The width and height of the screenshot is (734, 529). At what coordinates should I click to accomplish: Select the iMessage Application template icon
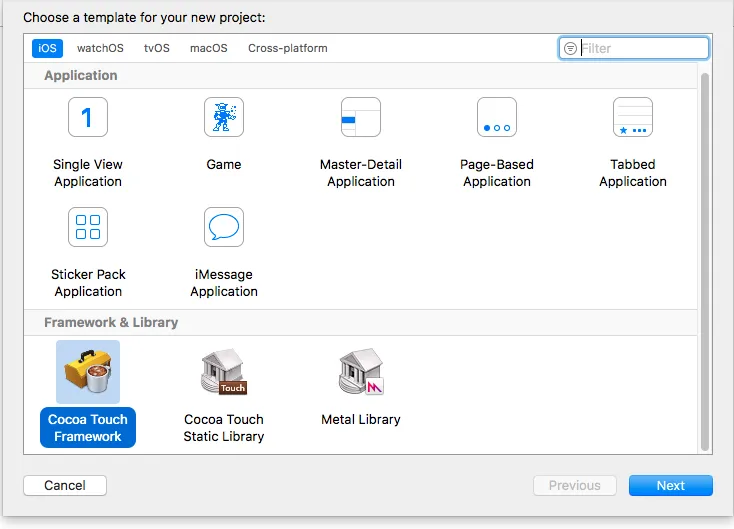(x=224, y=228)
